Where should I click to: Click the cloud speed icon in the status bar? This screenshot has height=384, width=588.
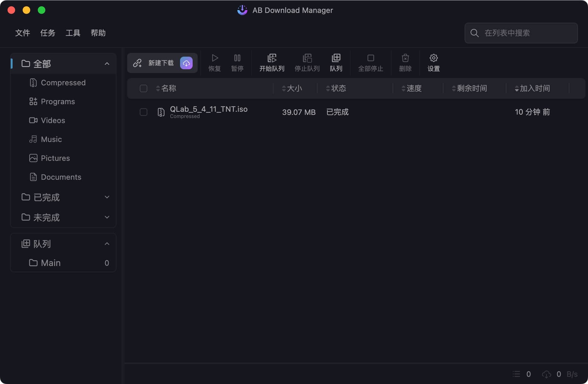546,374
